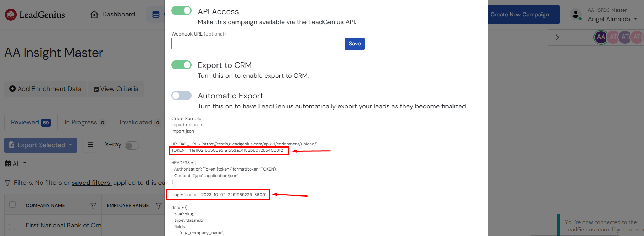The width and height of the screenshot is (644, 236).
Task: Sort by the COMPANY NAME column header
Action: (x=45, y=206)
